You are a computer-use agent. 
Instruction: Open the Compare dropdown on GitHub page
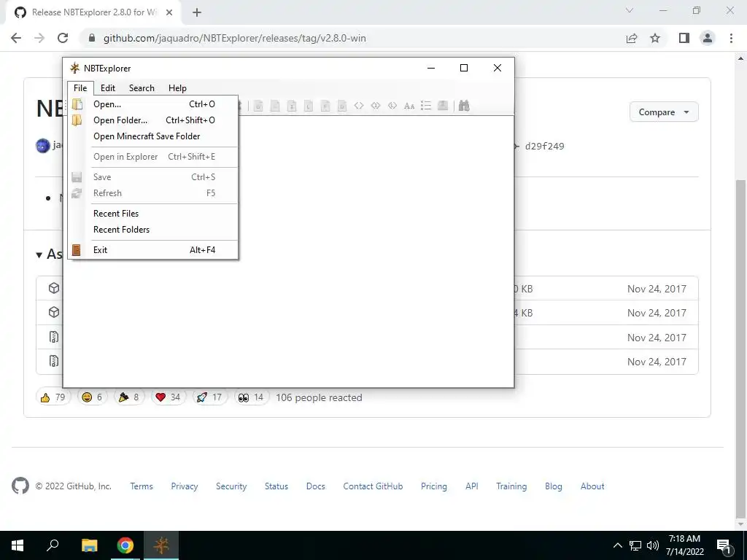[x=664, y=112]
